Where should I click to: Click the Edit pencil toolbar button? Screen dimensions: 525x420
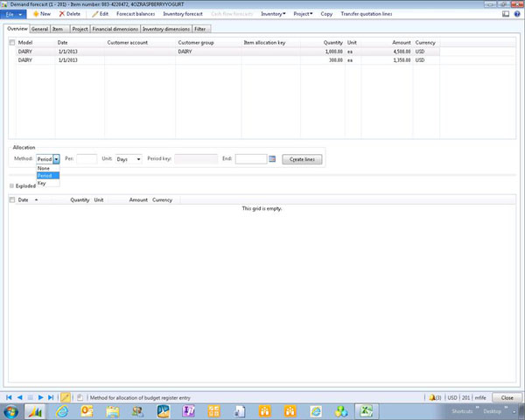pyautogui.click(x=100, y=14)
